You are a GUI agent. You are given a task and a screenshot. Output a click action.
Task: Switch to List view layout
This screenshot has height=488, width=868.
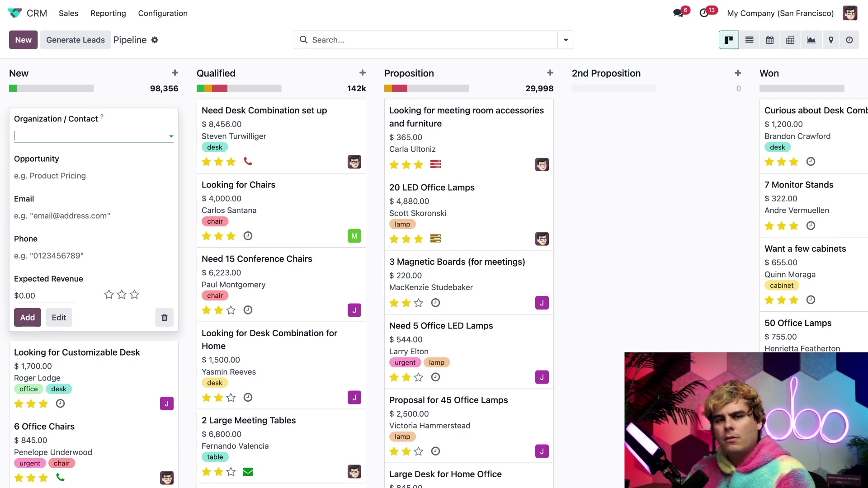point(750,40)
